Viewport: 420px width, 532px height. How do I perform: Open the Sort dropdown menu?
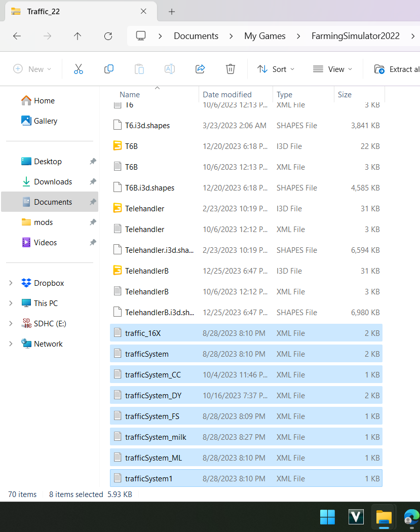(x=276, y=69)
